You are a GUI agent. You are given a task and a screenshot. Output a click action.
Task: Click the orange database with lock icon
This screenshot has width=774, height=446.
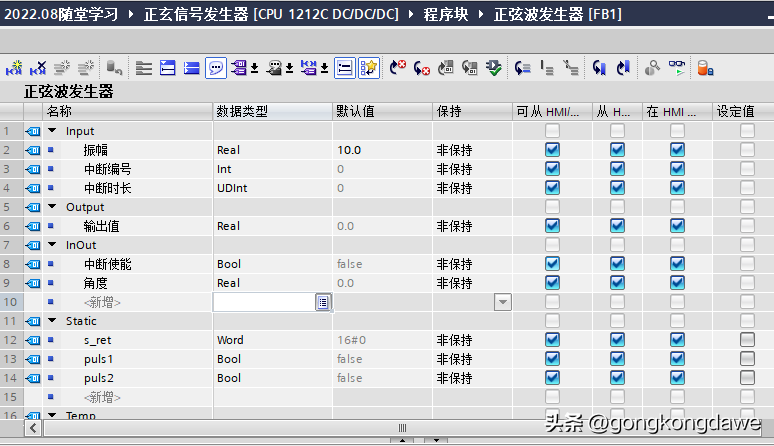pyautogui.click(x=705, y=68)
